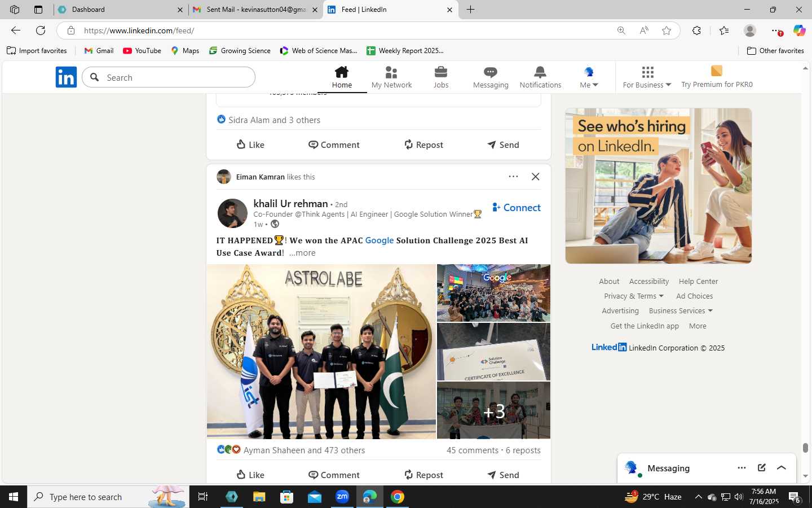Click Get the LinkedIn app link

click(x=645, y=326)
